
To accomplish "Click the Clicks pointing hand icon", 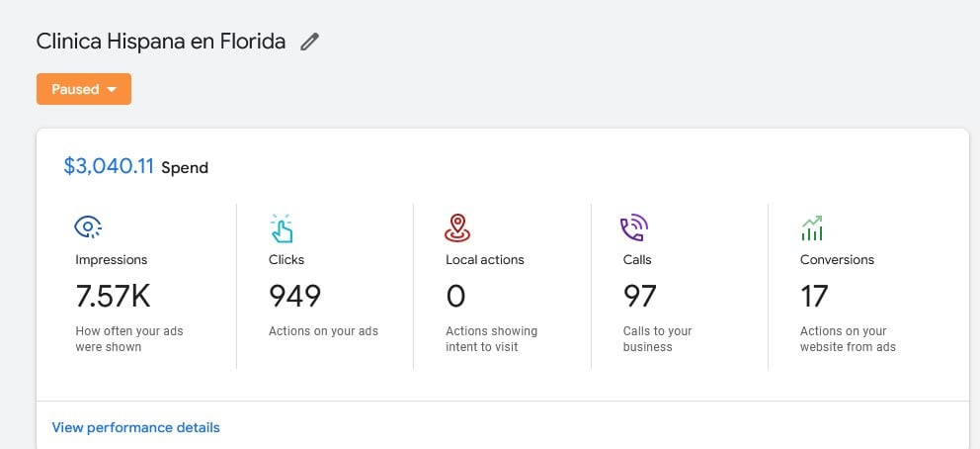I will click(282, 228).
